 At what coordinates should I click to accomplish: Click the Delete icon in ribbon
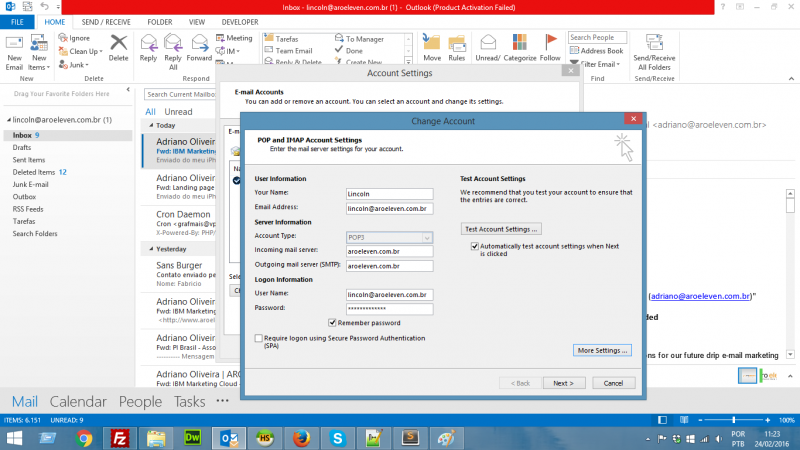coord(119,48)
